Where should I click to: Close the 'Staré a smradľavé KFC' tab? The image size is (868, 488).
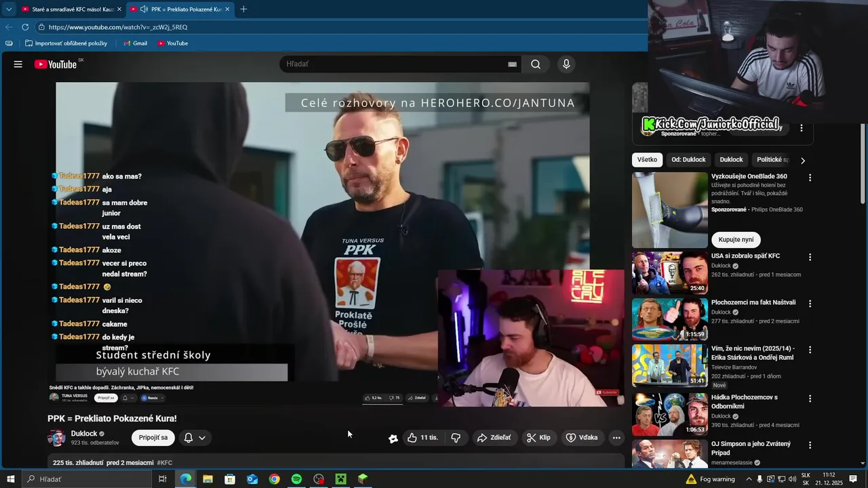[x=119, y=9]
